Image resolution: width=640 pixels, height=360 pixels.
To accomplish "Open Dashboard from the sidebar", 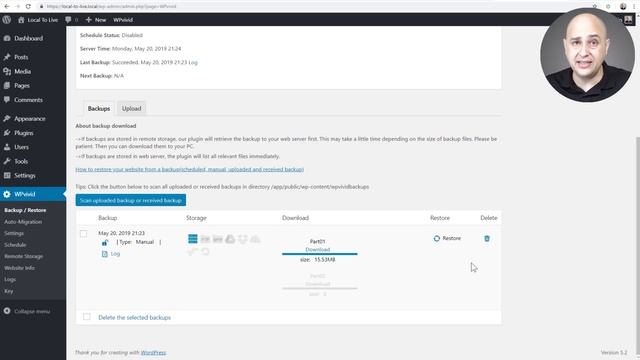I will [x=28, y=38].
